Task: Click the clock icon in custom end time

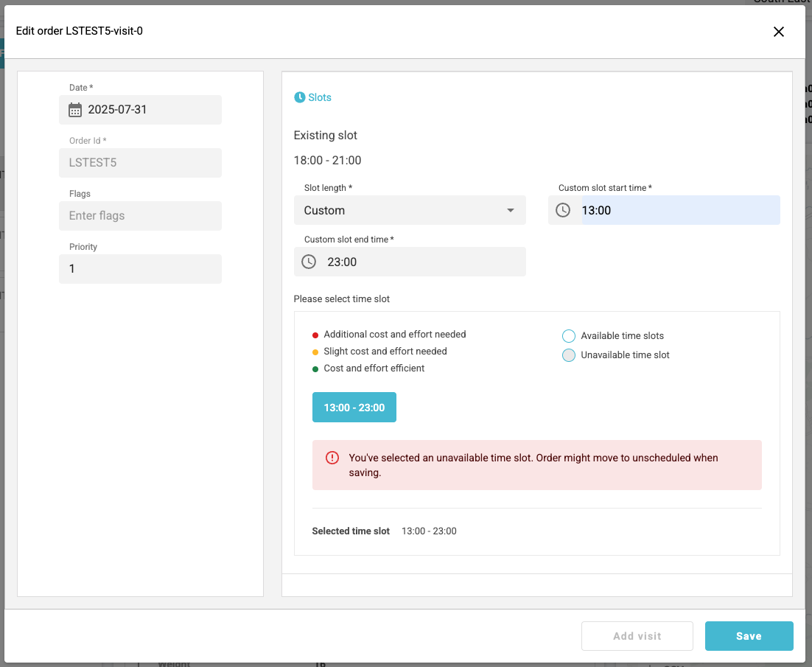Action: coord(309,262)
